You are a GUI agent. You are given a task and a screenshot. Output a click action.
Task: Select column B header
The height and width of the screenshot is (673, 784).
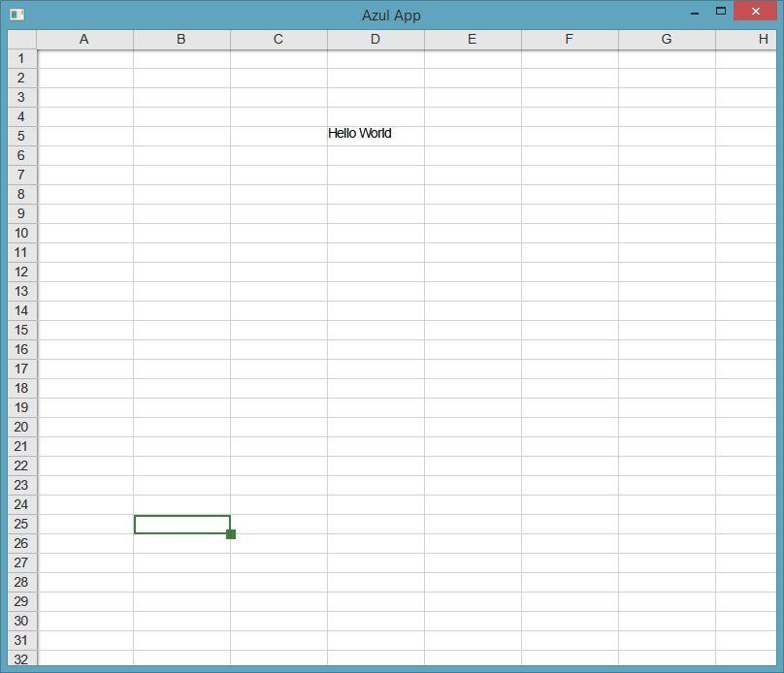pos(181,39)
